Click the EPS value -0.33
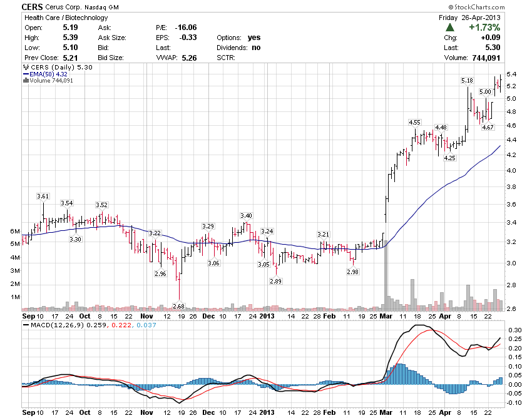532x418 pixels. pos(187,38)
